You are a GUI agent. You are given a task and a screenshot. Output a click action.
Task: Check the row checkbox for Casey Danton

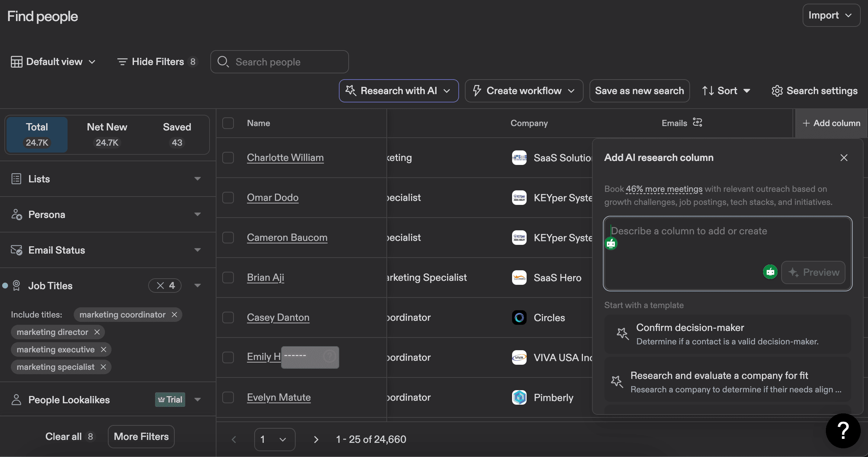pyautogui.click(x=228, y=317)
